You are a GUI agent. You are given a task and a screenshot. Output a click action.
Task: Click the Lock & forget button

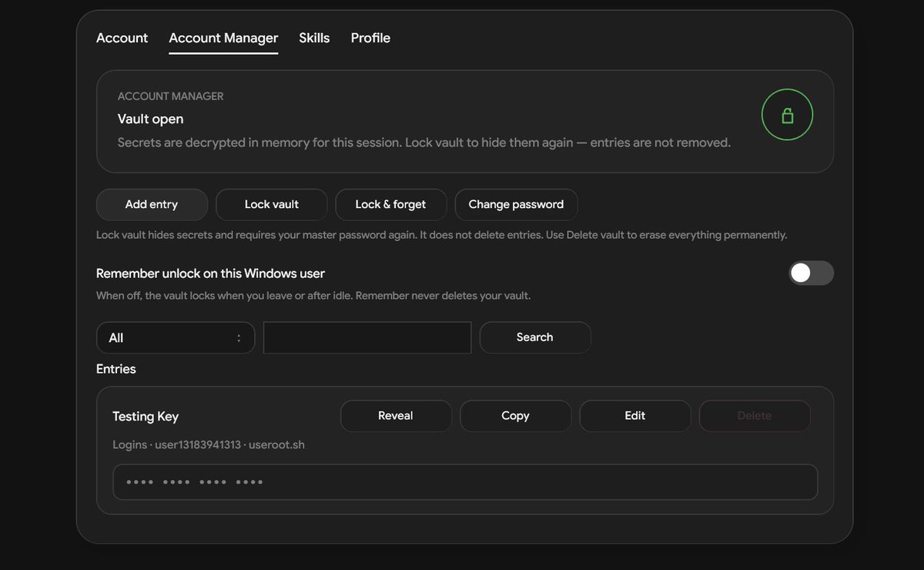[x=390, y=204]
